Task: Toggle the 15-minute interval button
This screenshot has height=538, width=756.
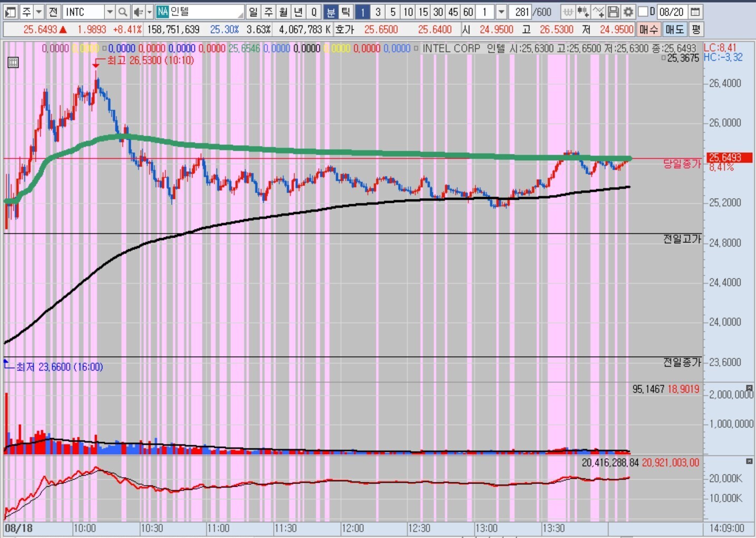Action: click(x=423, y=12)
